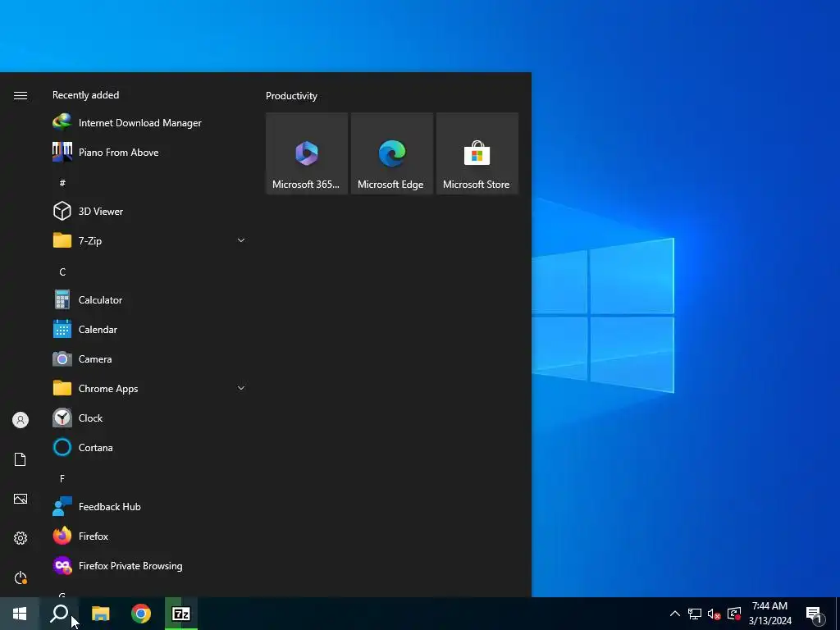Open the Calendar app

[x=148, y=330]
